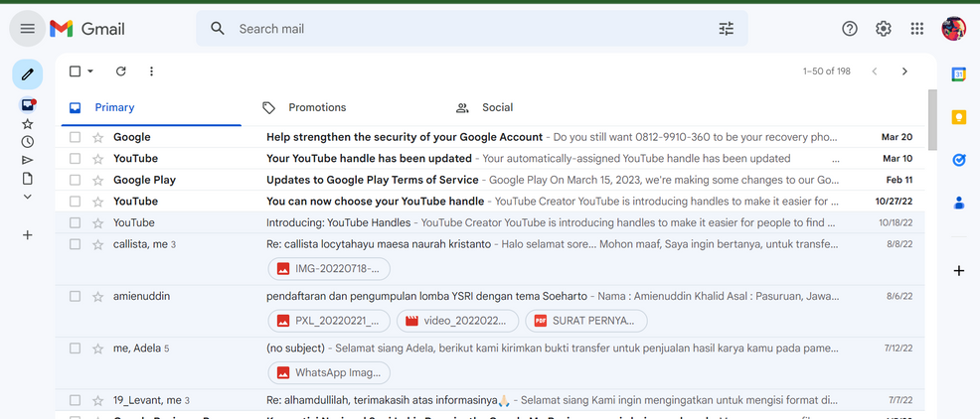Open Google Calendar side panel
The height and width of the screenshot is (419, 980).
tap(959, 74)
